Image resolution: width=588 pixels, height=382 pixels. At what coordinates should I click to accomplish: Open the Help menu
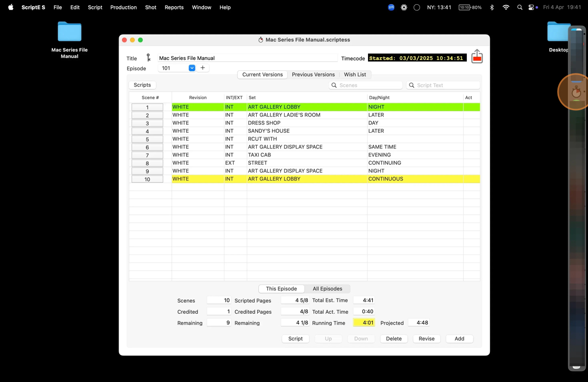coord(225,7)
